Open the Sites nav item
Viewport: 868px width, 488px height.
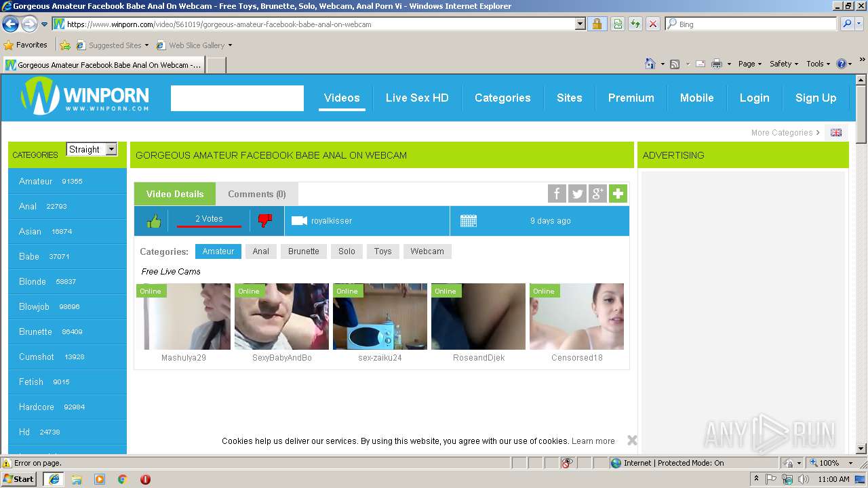click(570, 98)
